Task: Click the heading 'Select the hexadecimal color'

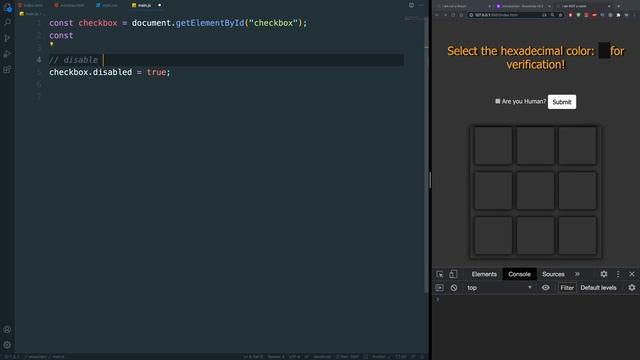Action: (x=521, y=51)
